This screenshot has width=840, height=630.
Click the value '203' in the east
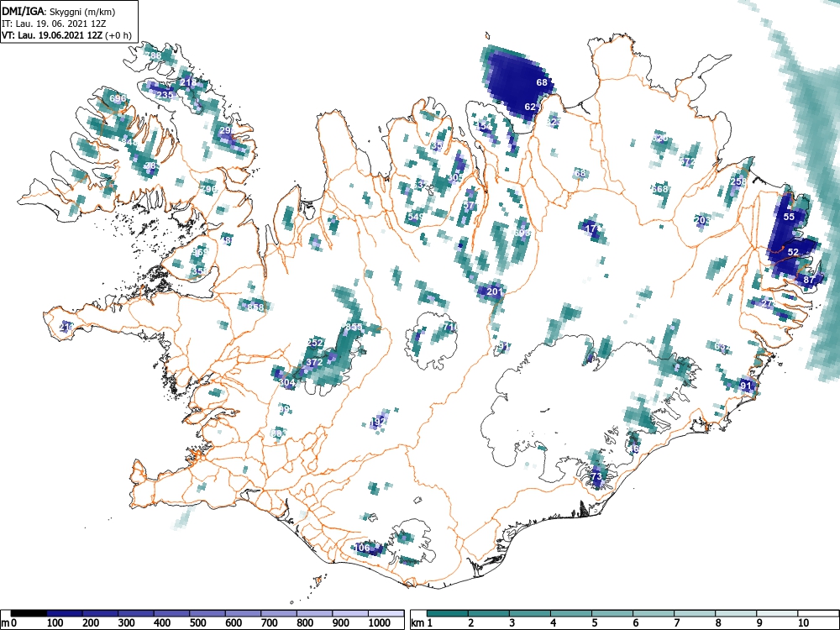[x=701, y=220]
